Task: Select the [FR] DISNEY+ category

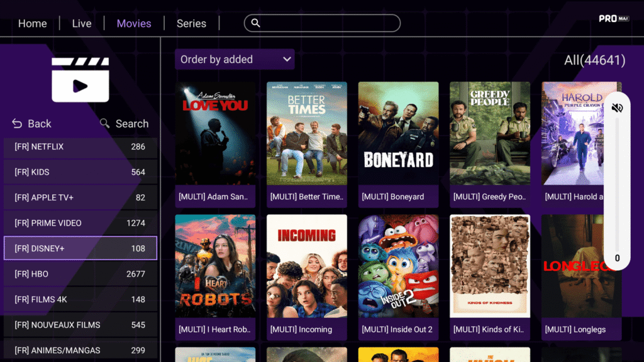Action: click(80, 248)
